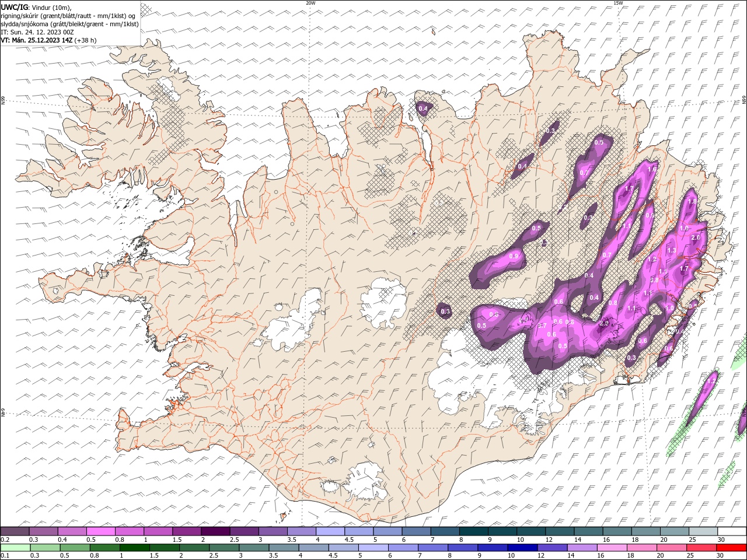Image resolution: width=747 pixels, height=560 pixels.
Task: Select lower legend swatch starting at 0.5
Action: point(75,548)
